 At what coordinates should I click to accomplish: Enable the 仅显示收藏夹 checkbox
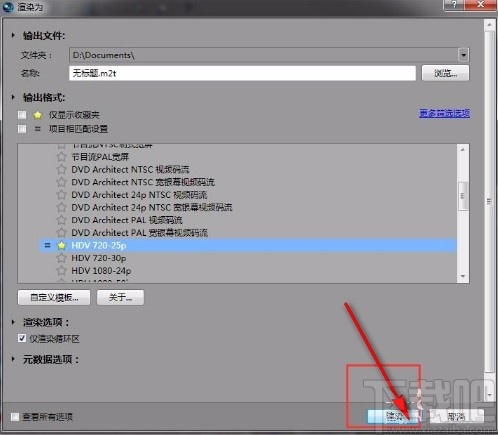click(x=22, y=115)
